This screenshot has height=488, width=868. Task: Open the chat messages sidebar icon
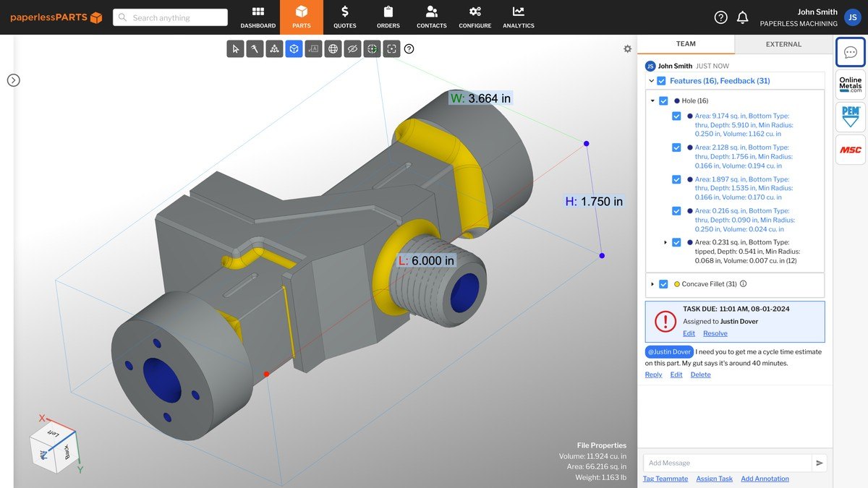click(851, 52)
